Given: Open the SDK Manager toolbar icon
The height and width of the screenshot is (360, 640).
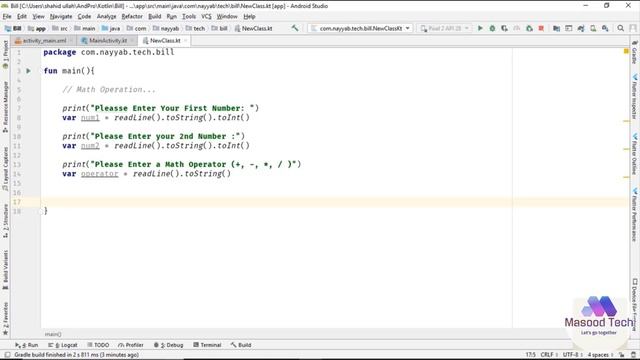Looking at the screenshot, I should click(605, 28).
